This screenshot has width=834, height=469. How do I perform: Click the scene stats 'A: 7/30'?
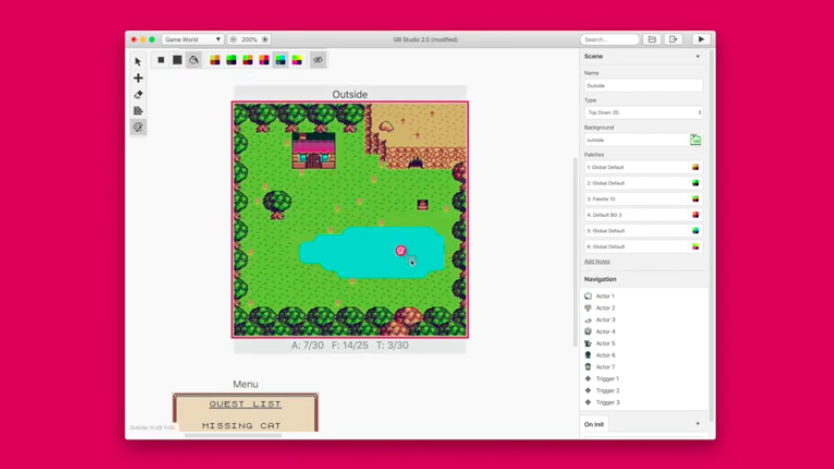[307, 345]
